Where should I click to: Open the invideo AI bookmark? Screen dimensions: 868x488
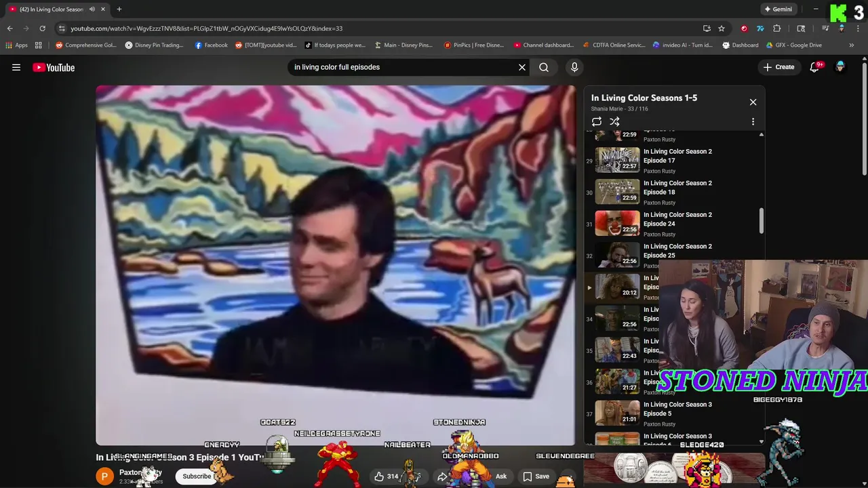click(683, 45)
